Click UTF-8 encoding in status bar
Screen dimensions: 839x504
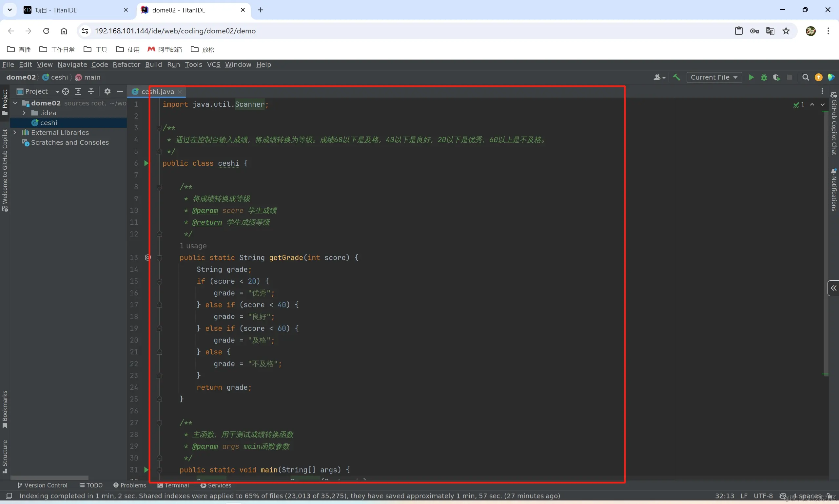[x=763, y=496]
